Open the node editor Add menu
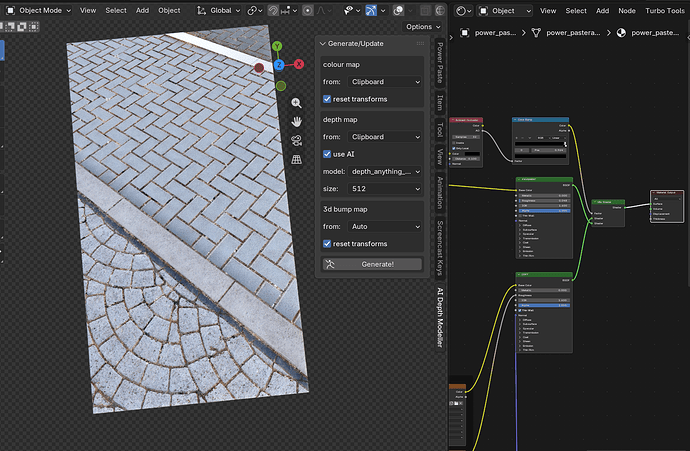 602,11
